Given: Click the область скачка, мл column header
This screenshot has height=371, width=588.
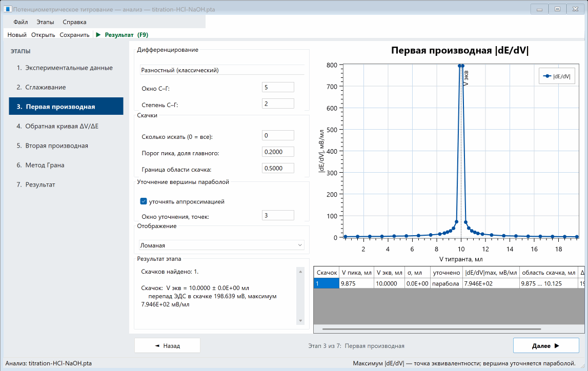Looking at the screenshot, I should tap(548, 273).
